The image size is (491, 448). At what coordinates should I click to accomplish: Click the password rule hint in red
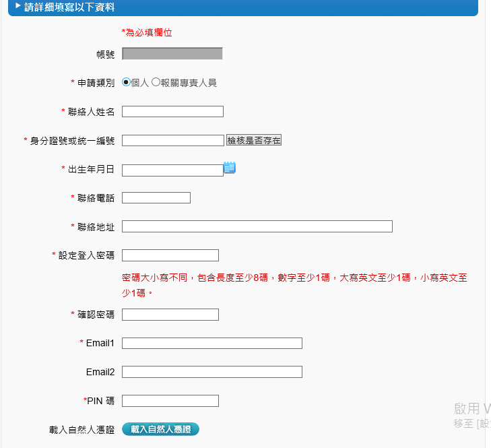pos(294,285)
